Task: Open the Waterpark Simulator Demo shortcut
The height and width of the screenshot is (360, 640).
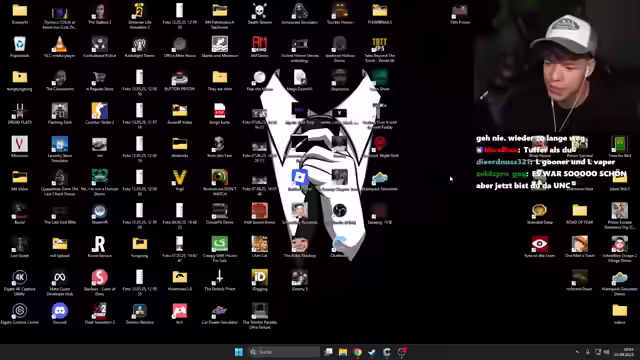Action: point(620,278)
